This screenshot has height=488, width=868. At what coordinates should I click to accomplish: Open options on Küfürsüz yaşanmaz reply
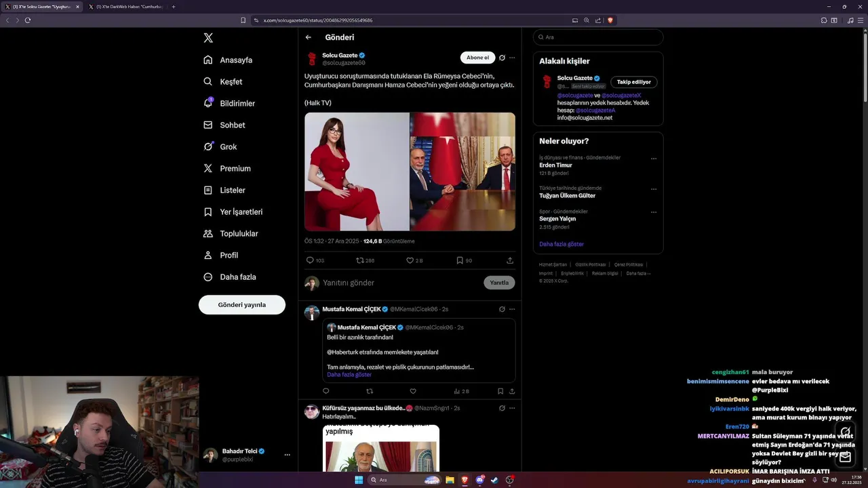tap(512, 408)
